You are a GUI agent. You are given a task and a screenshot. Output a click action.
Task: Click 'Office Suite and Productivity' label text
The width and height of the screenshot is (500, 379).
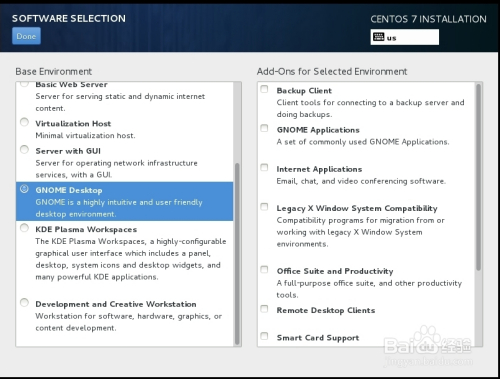coord(335,271)
